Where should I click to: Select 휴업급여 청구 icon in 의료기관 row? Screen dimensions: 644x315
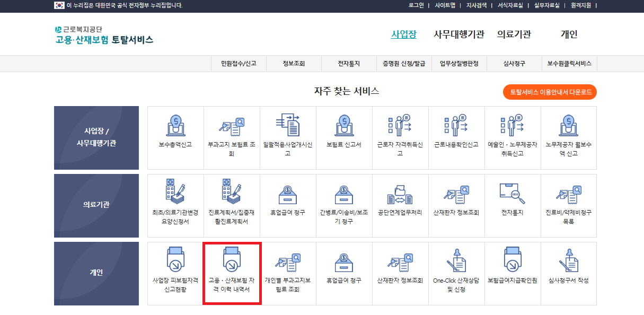[x=288, y=202]
